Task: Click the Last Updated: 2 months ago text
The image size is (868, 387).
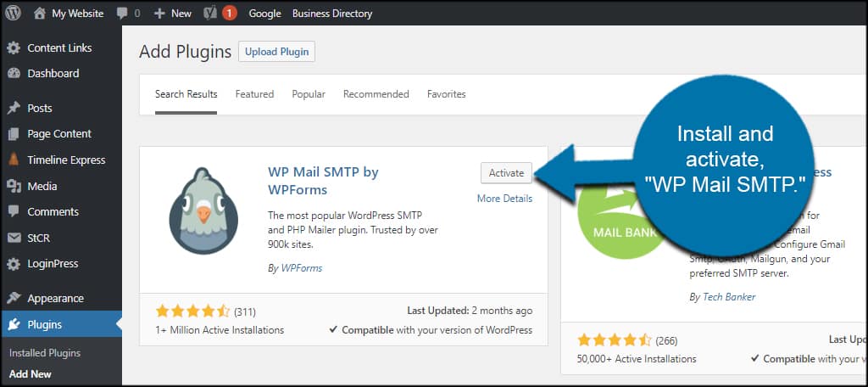Action: (470, 311)
